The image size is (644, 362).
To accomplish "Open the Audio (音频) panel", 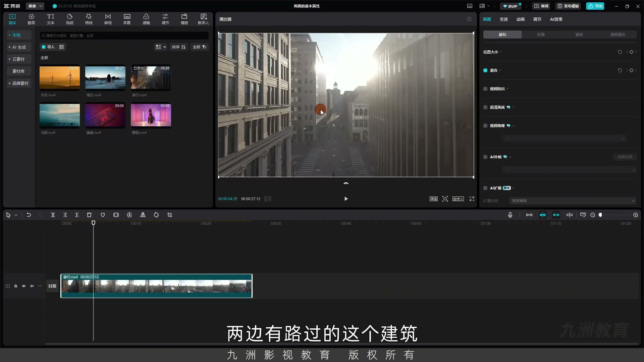I will click(31, 19).
